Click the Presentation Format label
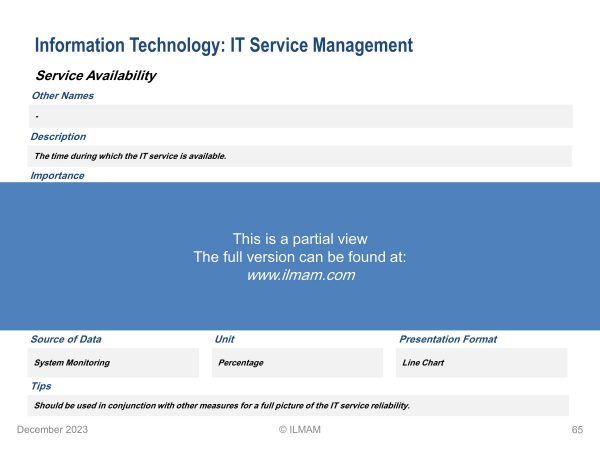 [x=448, y=339]
